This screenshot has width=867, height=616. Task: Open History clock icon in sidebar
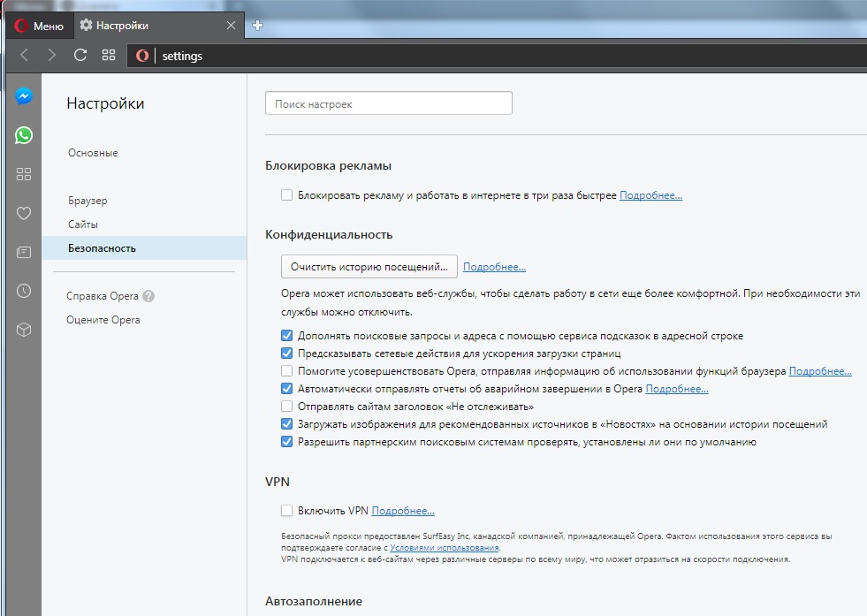[x=24, y=291]
